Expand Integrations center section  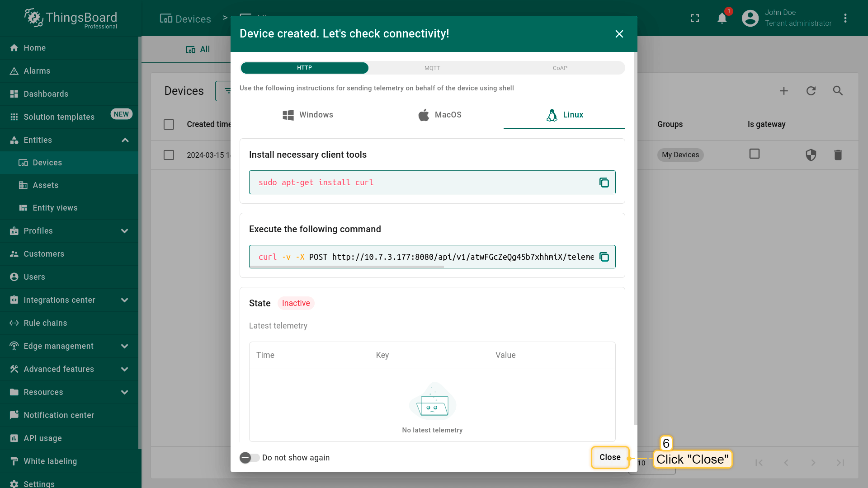point(125,300)
